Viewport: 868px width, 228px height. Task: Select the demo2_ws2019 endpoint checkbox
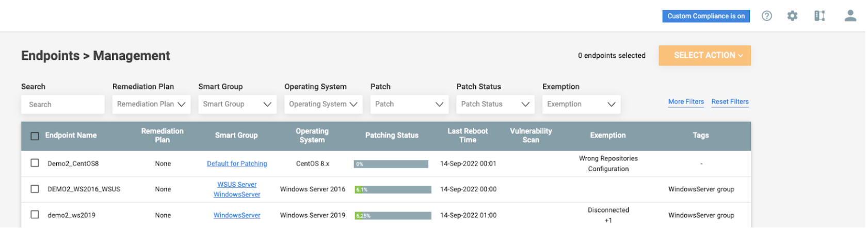click(x=35, y=215)
